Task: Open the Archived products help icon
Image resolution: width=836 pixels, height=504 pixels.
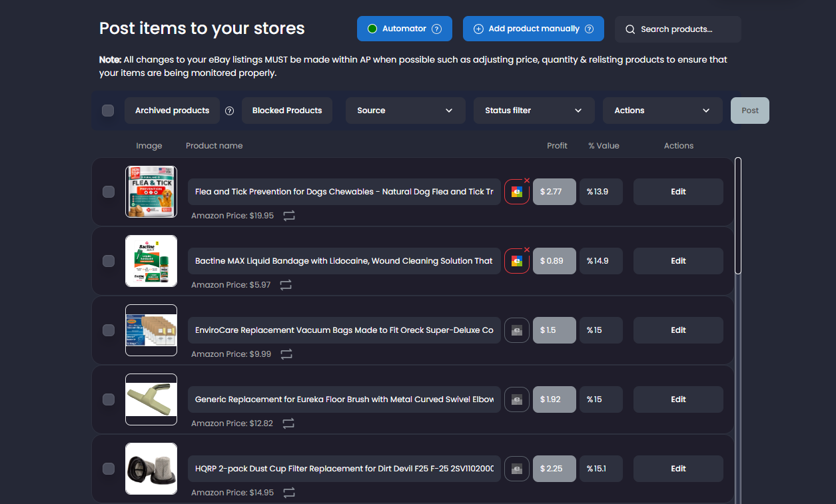Action: tap(230, 111)
